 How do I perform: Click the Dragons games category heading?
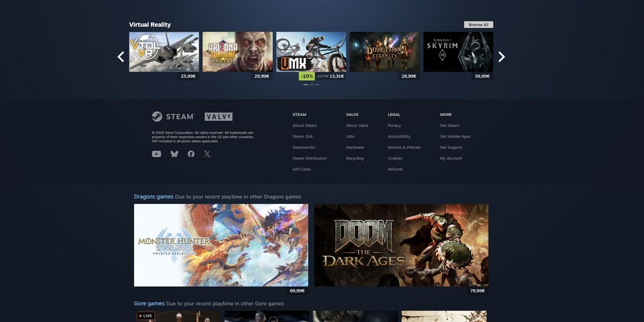coord(154,197)
